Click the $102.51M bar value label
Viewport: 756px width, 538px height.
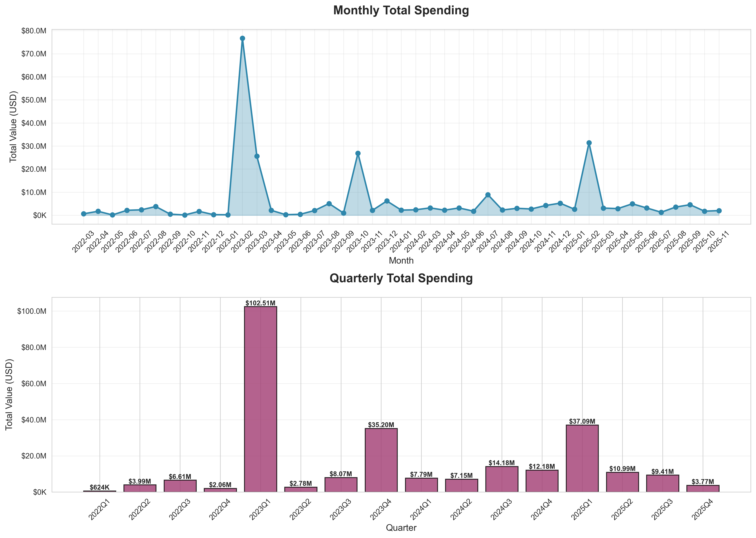pos(260,303)
